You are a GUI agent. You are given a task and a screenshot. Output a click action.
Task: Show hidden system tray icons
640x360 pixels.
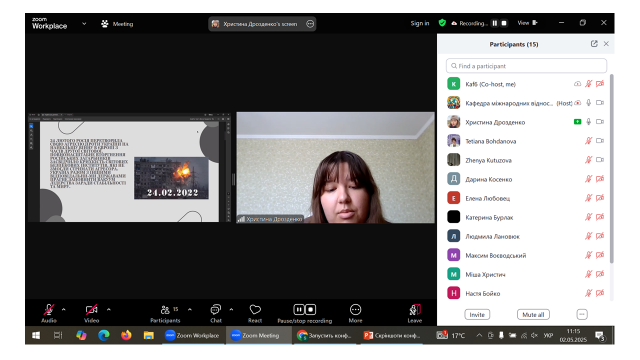pos(479,336)
